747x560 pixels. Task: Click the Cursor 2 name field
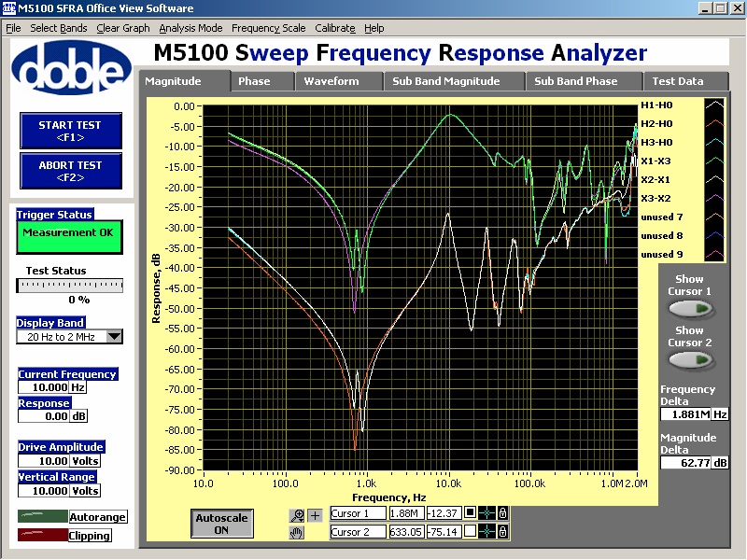358,531
